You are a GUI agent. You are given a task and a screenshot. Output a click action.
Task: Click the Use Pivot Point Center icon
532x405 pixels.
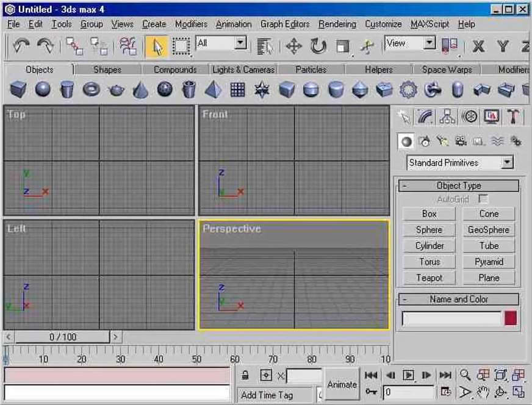[450, 46]
